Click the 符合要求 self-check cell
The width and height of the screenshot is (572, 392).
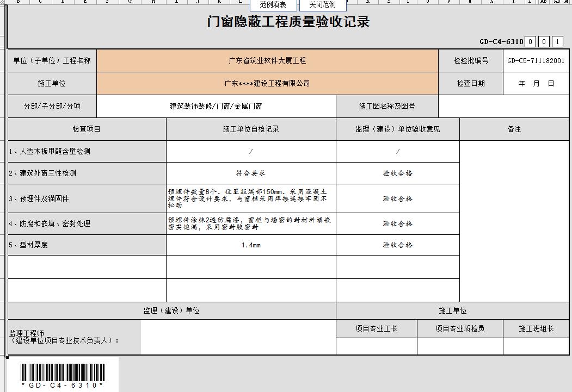point(251,173)
